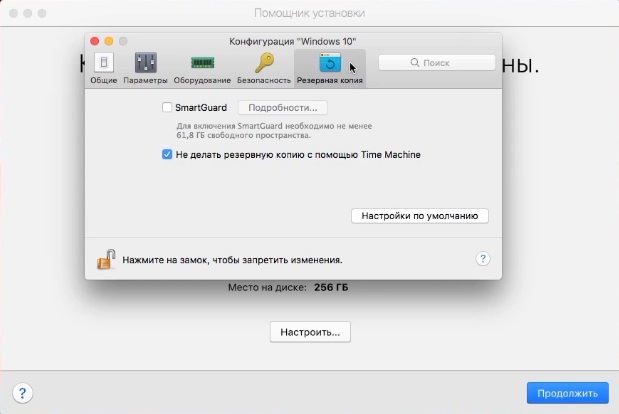619x414 pixels.
Task: Click the padlock to prevent changes
Action: 106,259
